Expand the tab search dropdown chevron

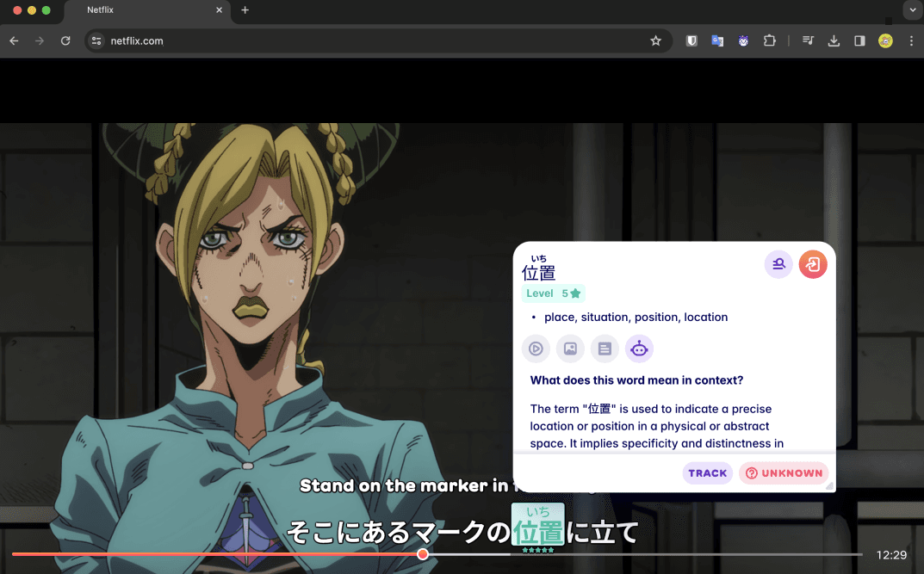tap(912, 10)
